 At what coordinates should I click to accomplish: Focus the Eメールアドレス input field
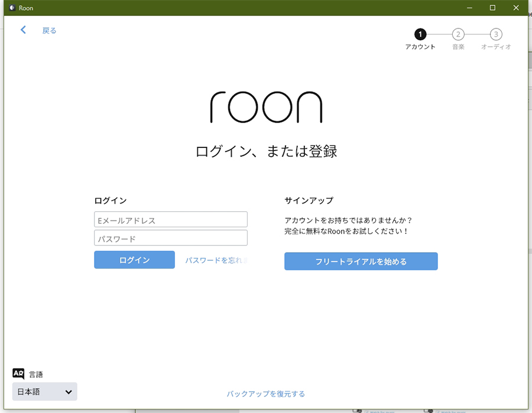tap(170, 220)
